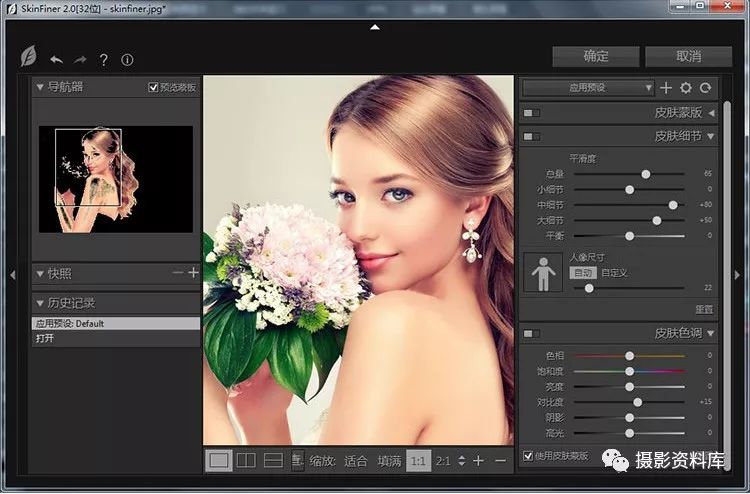The width and height of the screenshot is (750, 494).
Task: Add a snapshot with the plus icon
Action: pos(194,272)
